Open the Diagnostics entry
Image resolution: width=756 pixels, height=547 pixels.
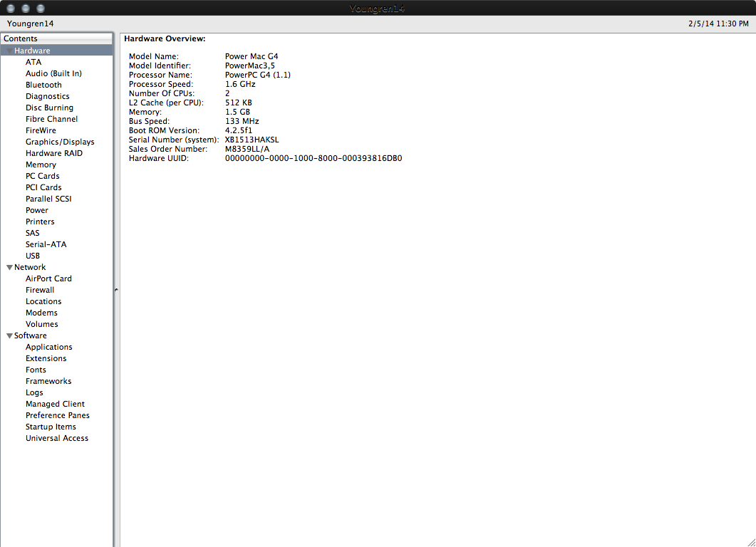(x=47, y=96)
